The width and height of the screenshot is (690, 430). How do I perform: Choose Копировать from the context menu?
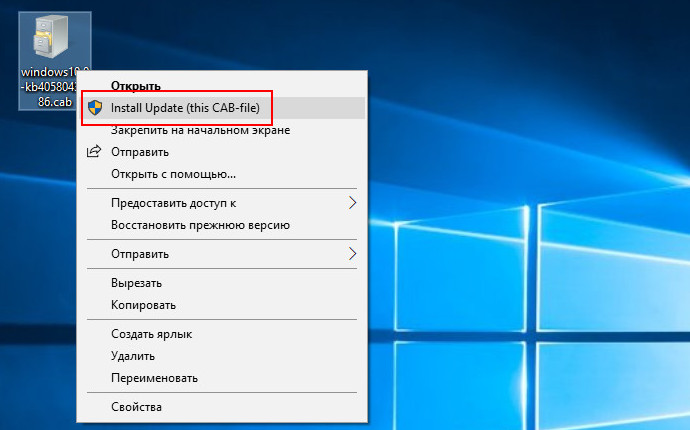tap(224, 305)
